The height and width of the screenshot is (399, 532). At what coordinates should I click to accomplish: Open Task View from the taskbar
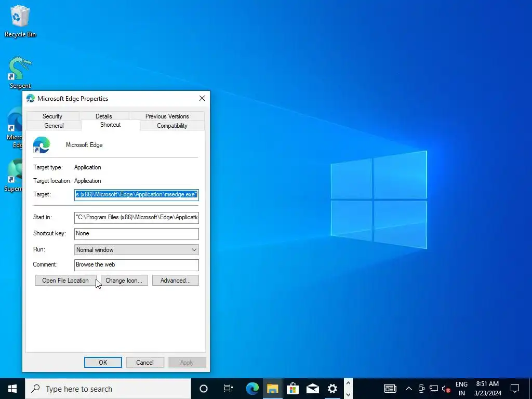click(229, 389)
